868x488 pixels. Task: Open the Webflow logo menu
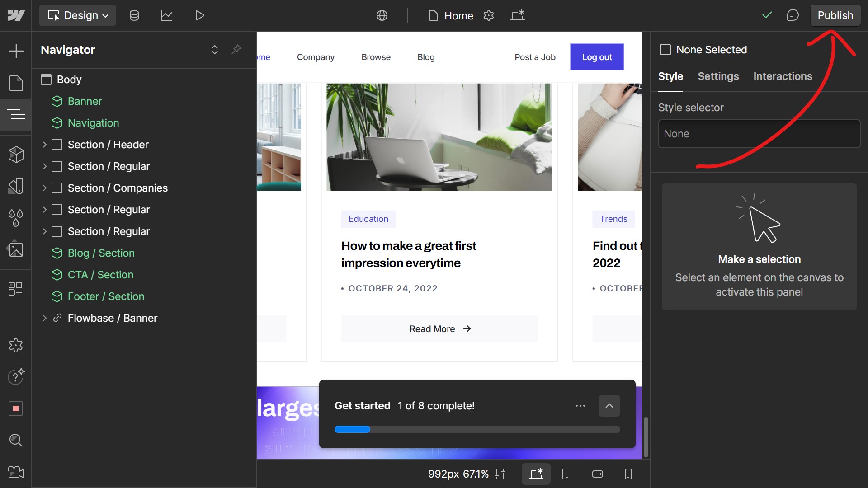click(16, 15)
